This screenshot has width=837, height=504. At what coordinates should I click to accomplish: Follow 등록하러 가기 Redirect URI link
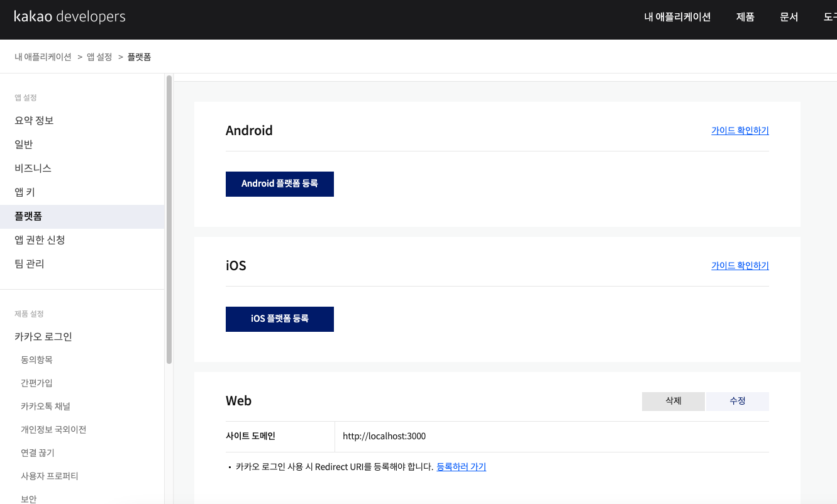[462, 467]
